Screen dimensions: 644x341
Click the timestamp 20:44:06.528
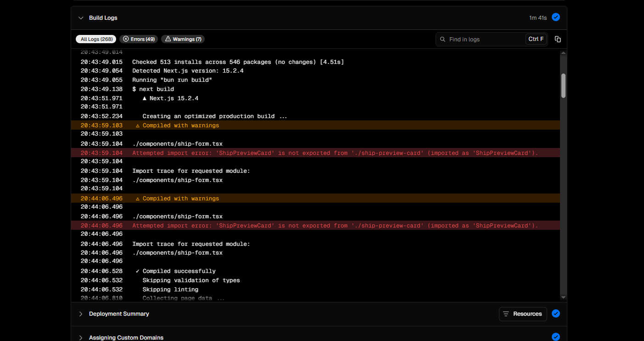pyautogui.click(x=101, y=271)
